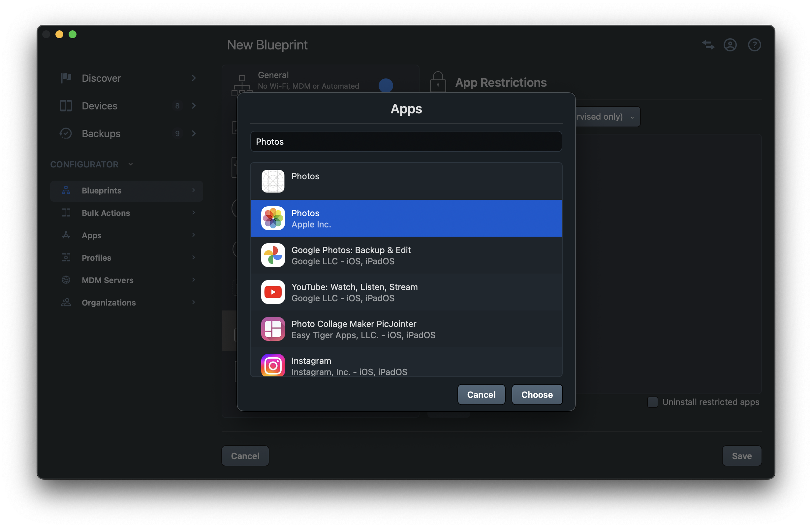
Task: Select MDM Servers in the sidebar
Action: tap(127, 280)
